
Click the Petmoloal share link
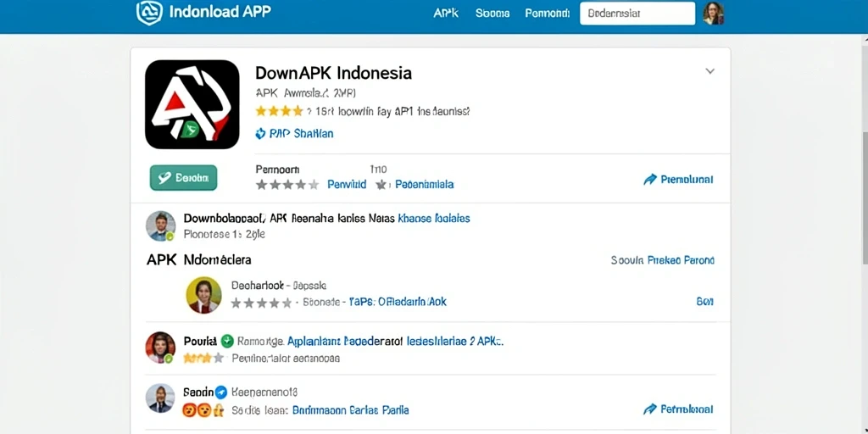[687, 409]
